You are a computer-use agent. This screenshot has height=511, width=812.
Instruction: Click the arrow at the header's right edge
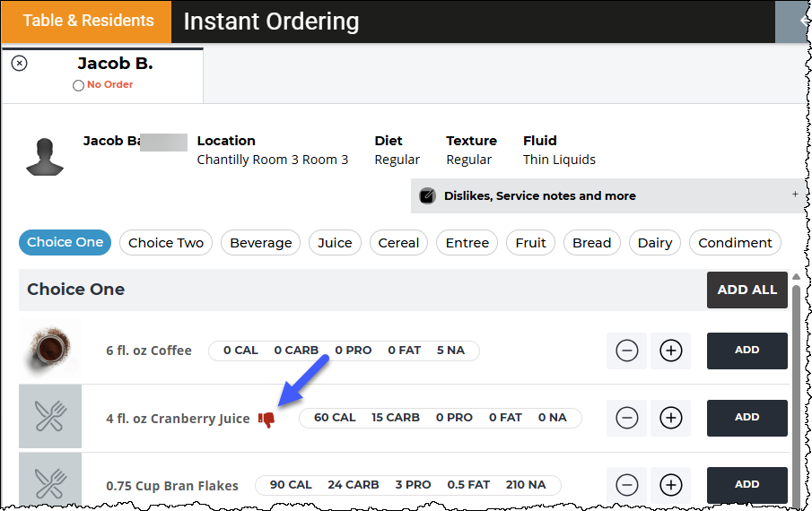tap(804, 22)
